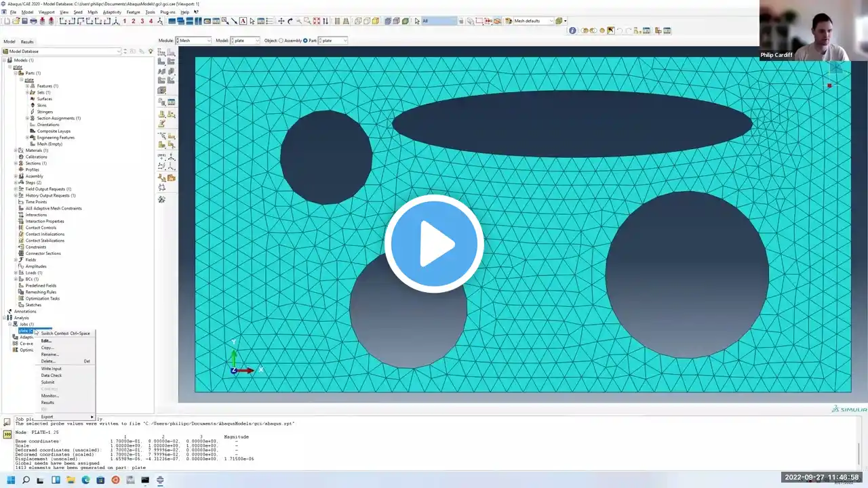Switch to the Results tab
The height and width of the screenshot is (488, 868).
[27, 41]
